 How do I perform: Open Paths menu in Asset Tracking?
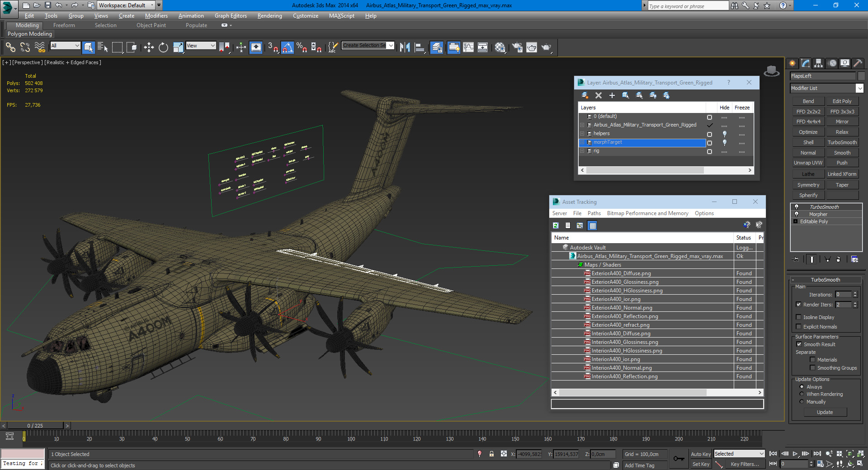coord(594,213)
